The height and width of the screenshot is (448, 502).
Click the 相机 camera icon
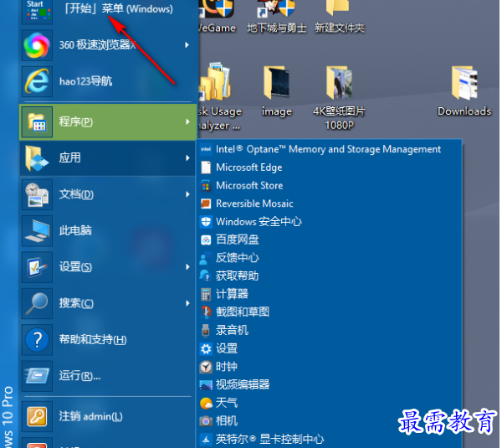coord(206,421)
